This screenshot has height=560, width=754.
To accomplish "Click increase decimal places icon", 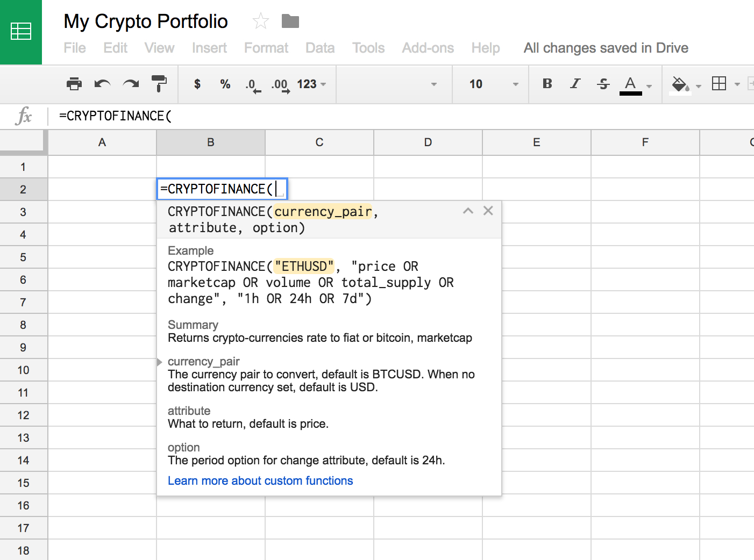I will (280, 85).
